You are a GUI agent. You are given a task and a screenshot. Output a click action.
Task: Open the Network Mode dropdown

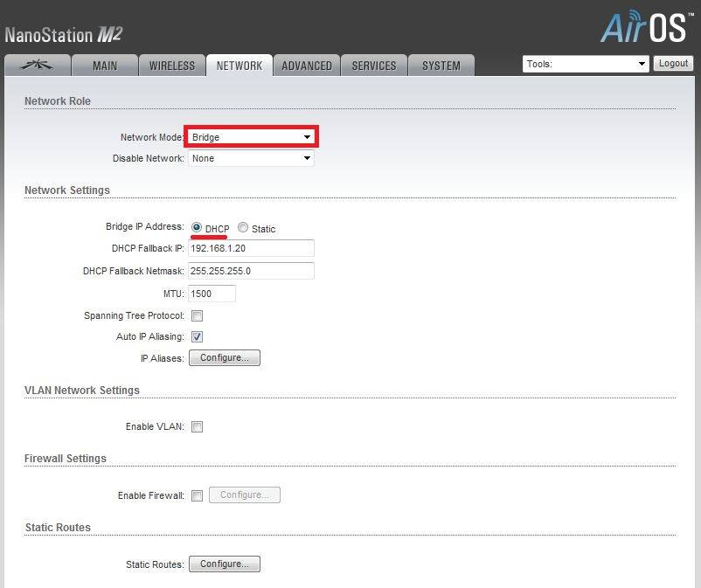(251, 136)
